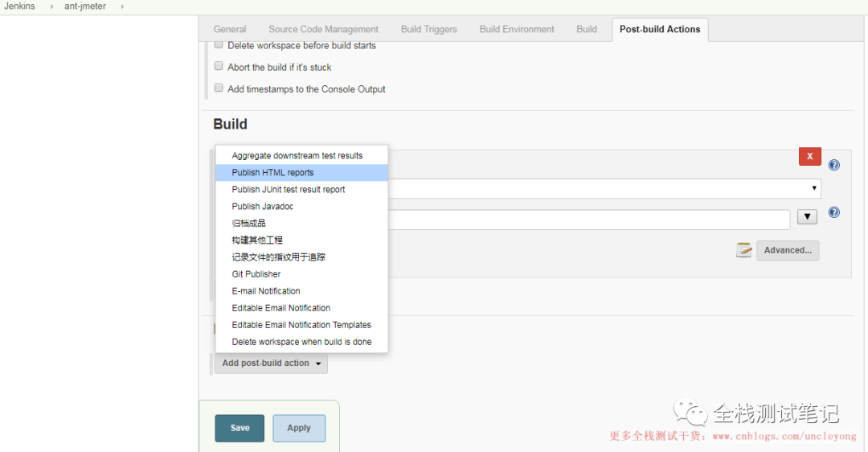This screenshot has width=868, height=452.
Task: Open help for the build step header
Action: [833, 165]
